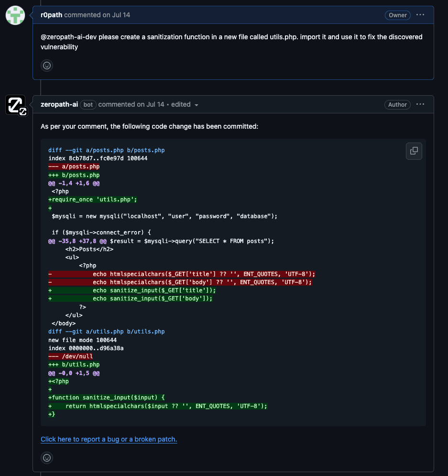Copy the diff code block
The width and height of the screenshot is (448, 476).
(x=414, y=151)
